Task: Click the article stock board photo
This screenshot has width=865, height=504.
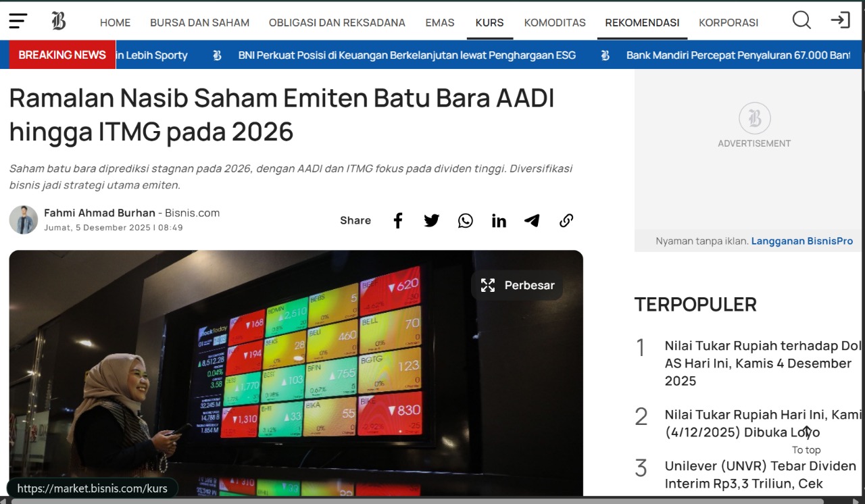Action: [x=296, y=374]
